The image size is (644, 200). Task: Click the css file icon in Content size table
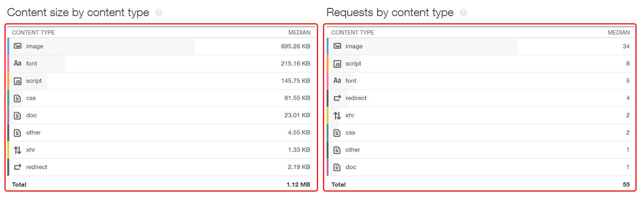click(18, 98)
